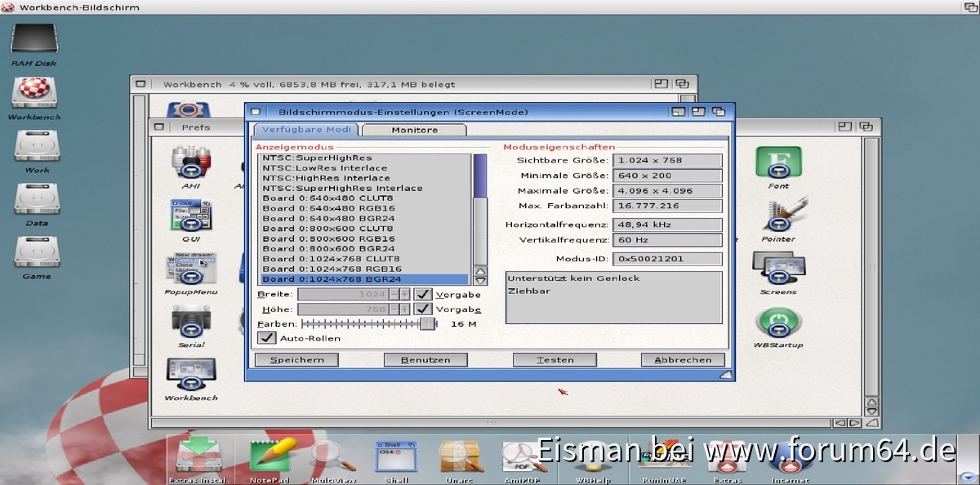The width and height of the screenshot is (980, 485).
Task: Select mode 'Board 0:1024x768 BGR24'
Action: pyautogui.click(x=365, y=279)
